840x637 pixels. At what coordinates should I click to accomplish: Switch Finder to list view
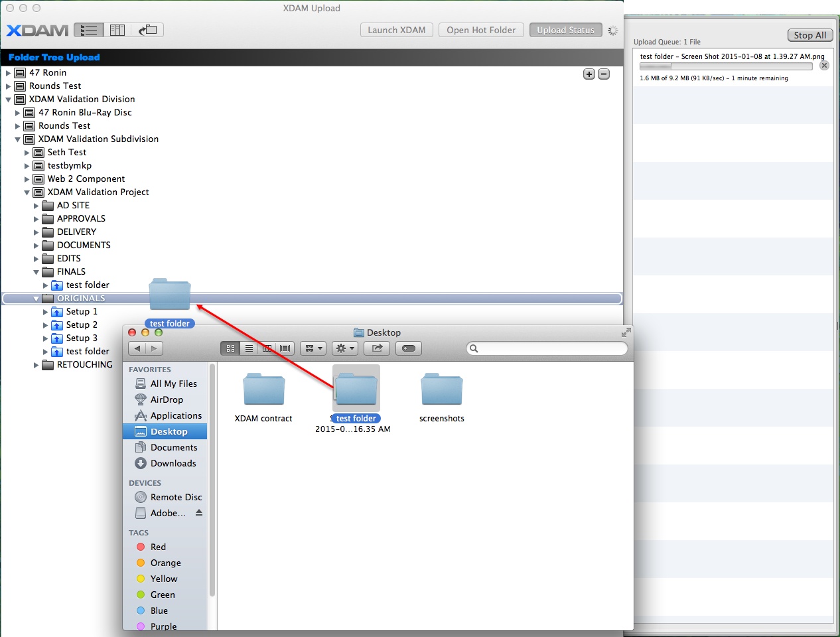tap(249, 348)
